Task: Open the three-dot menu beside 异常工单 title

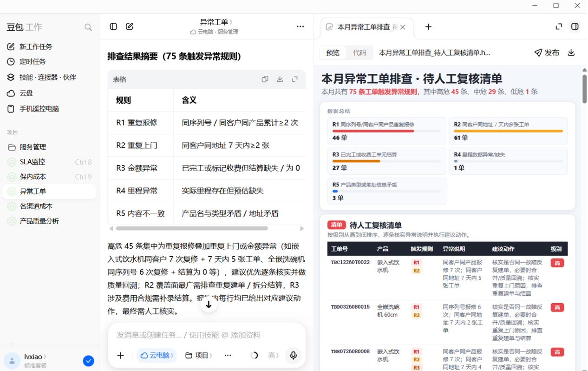Action: [x=301, y=26]
